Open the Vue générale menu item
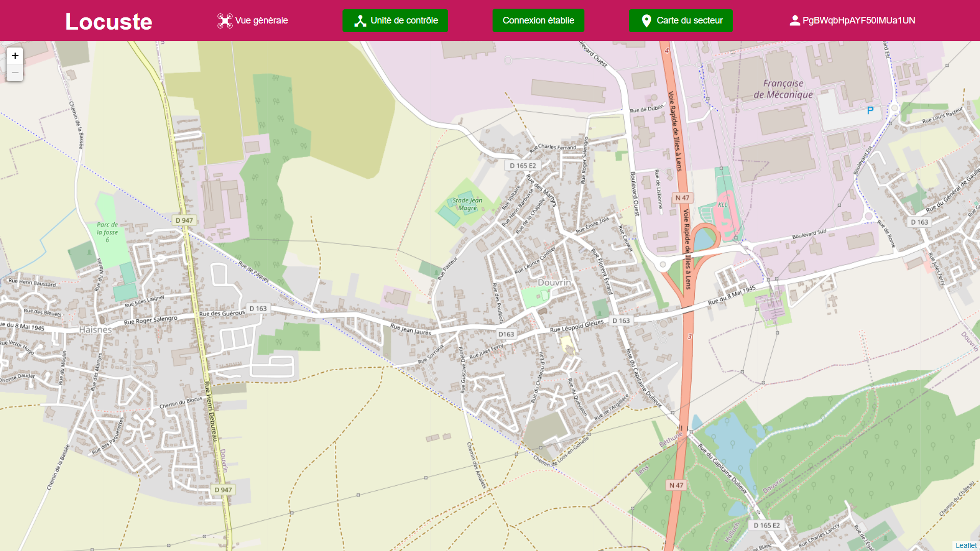Image resolution: width=980 pixels, height=551 pixels. pos(253,20)
